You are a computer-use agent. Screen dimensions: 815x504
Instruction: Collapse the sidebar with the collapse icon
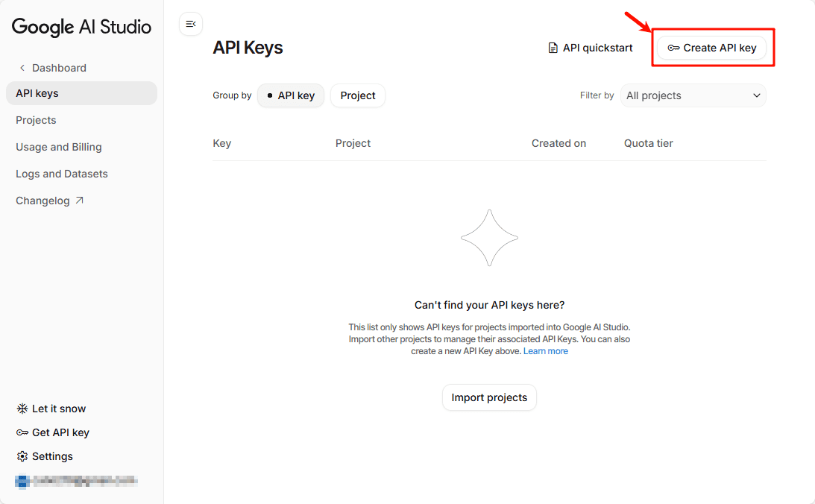coord(191,24)
